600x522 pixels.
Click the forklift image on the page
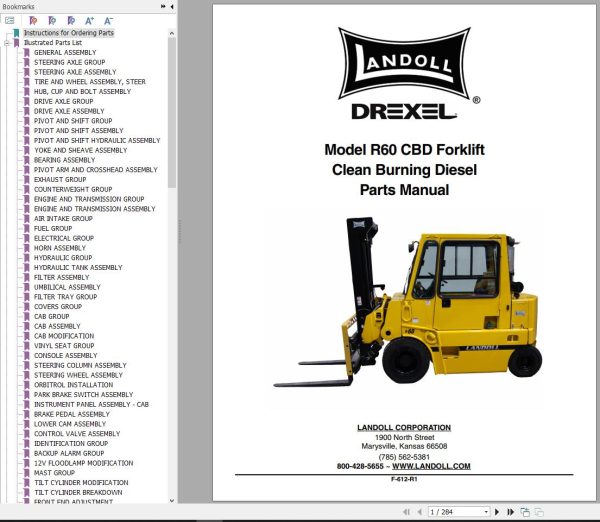[x=408, y=302]
